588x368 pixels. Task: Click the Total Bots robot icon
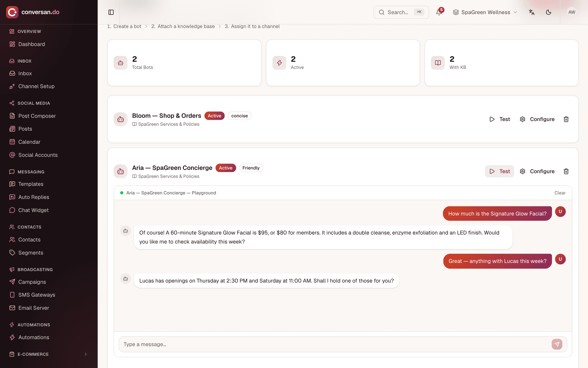click(x=120, y=63)
